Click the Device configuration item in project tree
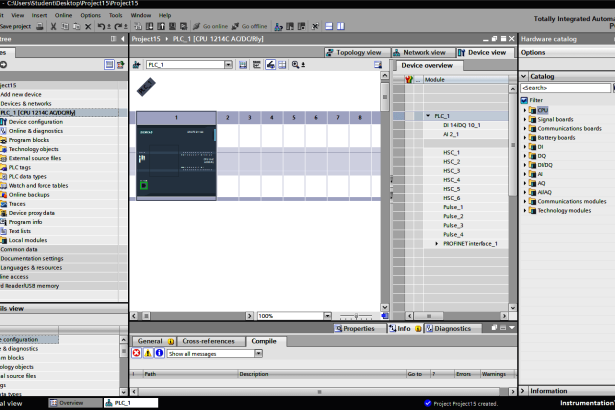This screenshot has height=410, width=615. 35,122
